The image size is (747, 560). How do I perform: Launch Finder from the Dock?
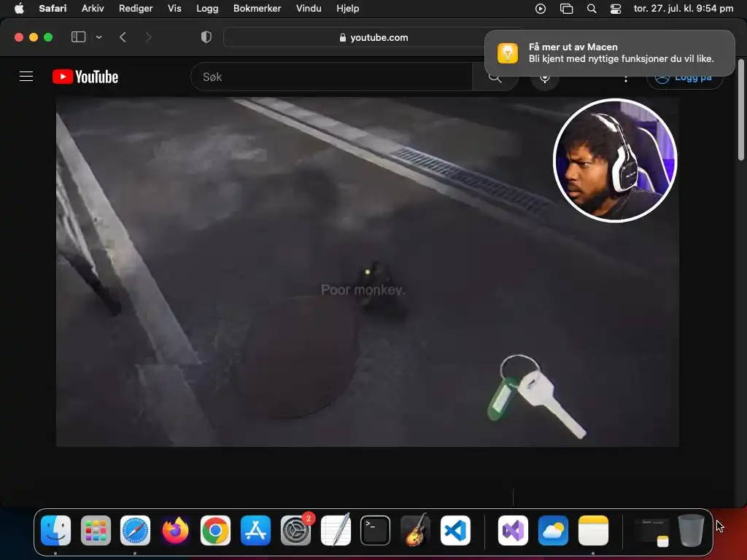pyautogui.click(x=55, y=530)
